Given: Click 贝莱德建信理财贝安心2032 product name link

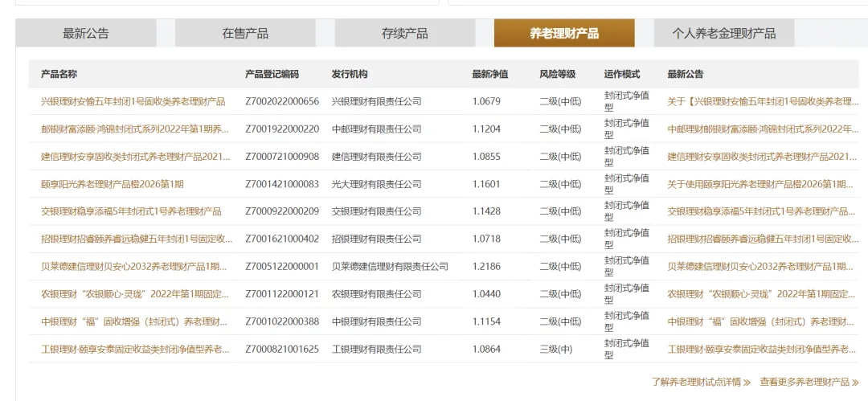Looking at the screenshot, I should click(134, 267).
